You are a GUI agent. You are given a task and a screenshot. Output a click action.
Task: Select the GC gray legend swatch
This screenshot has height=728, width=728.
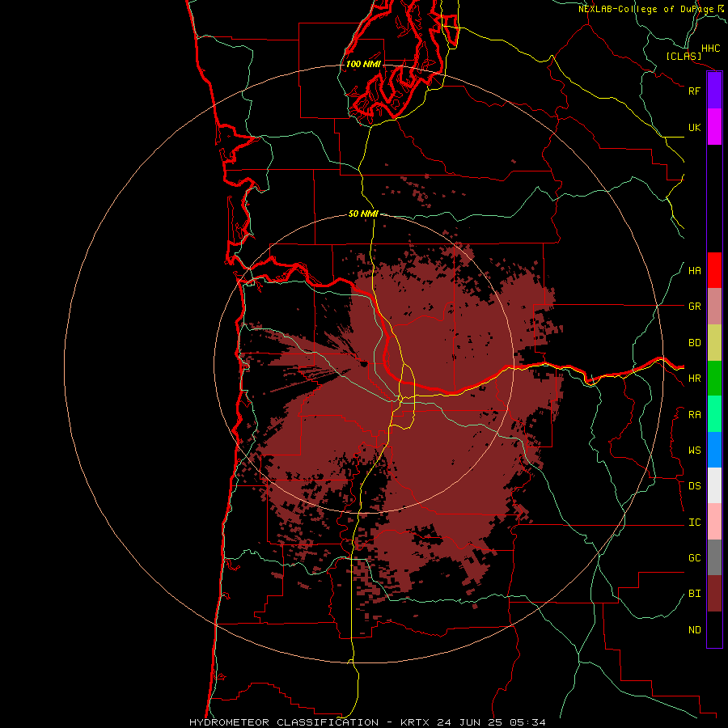point(714,557)
